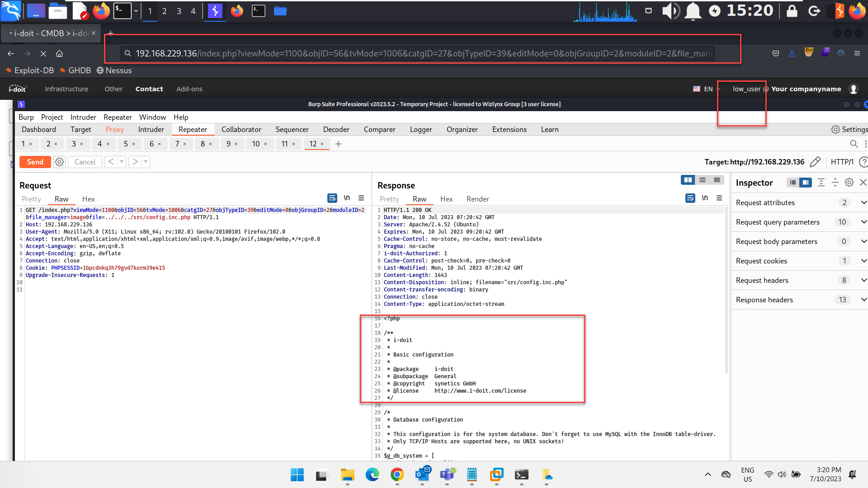Screen dimensions: 868x488
Task: Open the back history dropdown arrow
Action: pos(122,162)
